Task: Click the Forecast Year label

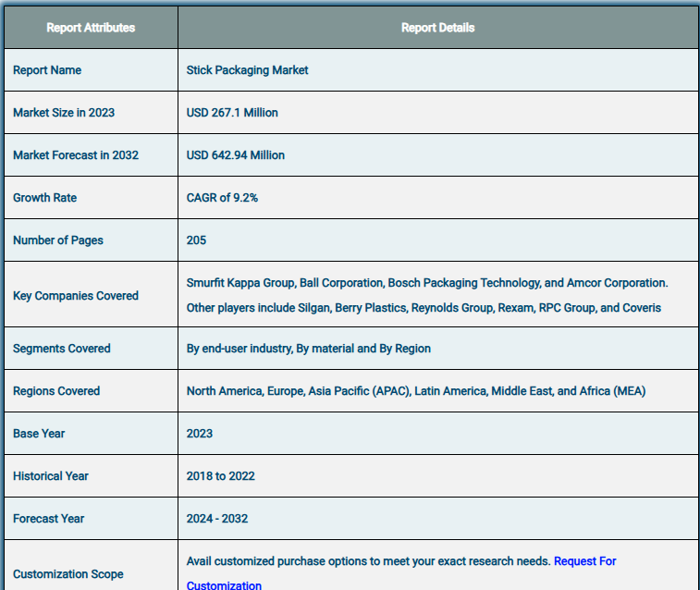Action: pos(48,519)
